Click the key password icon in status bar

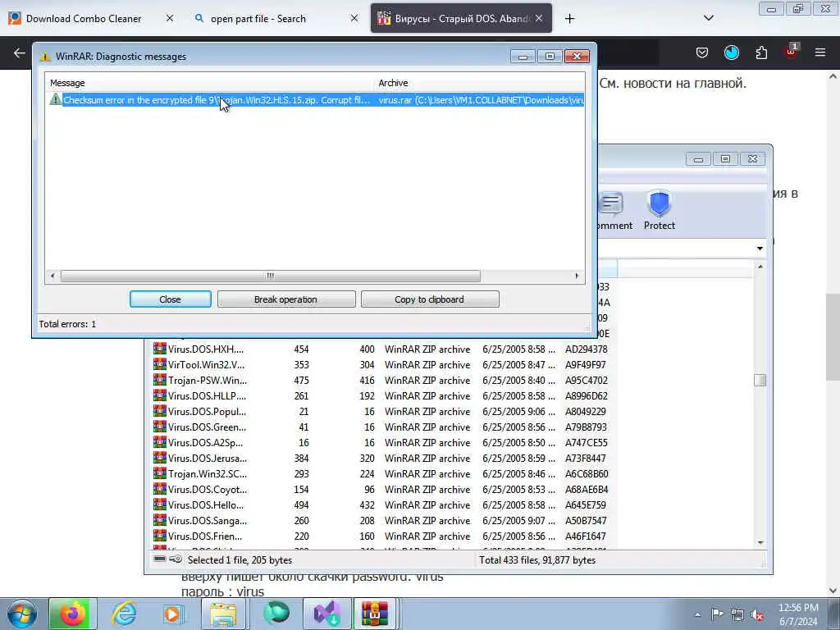(176, 559)
